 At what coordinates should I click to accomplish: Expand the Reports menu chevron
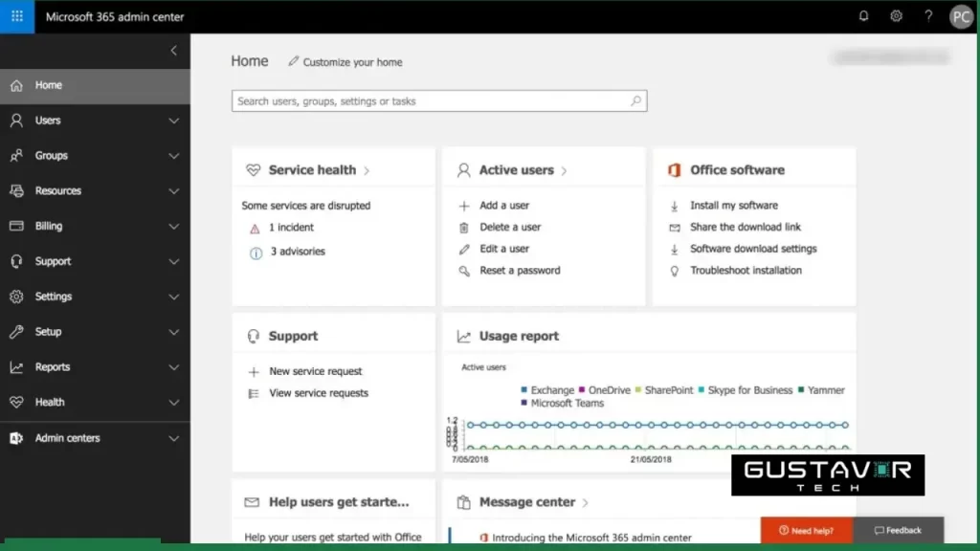[x=174, y=367]
